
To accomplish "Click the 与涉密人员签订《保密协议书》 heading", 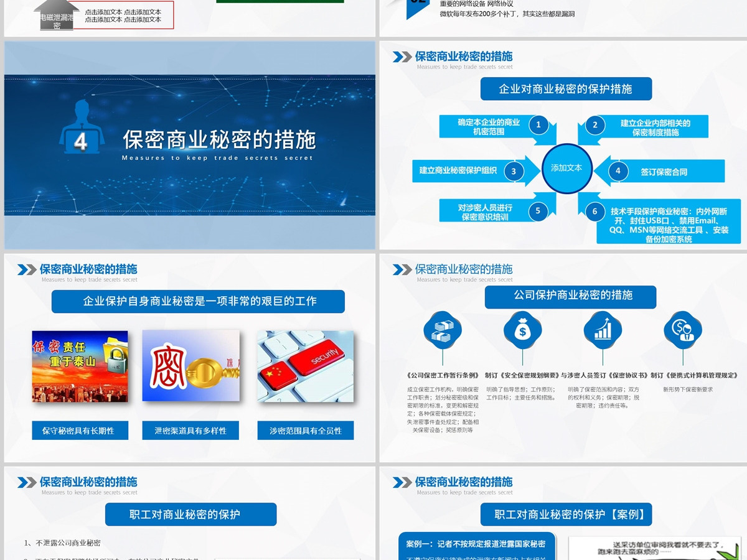I will [x=604, y=375].
